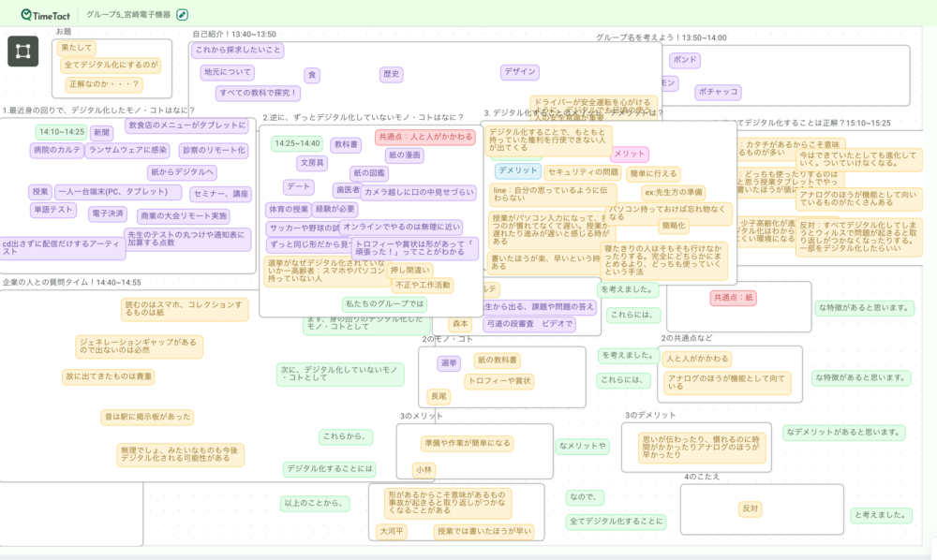Select the 反対 note
The height and width of the screenshot is (560, 937).
750,508
